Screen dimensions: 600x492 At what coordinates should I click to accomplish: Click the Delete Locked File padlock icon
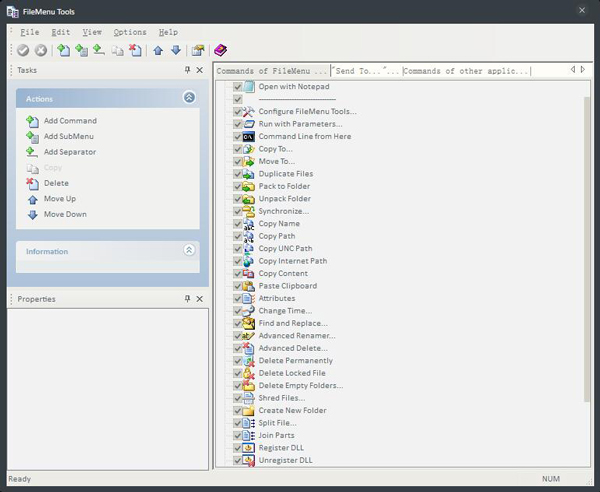coord(249,373)
